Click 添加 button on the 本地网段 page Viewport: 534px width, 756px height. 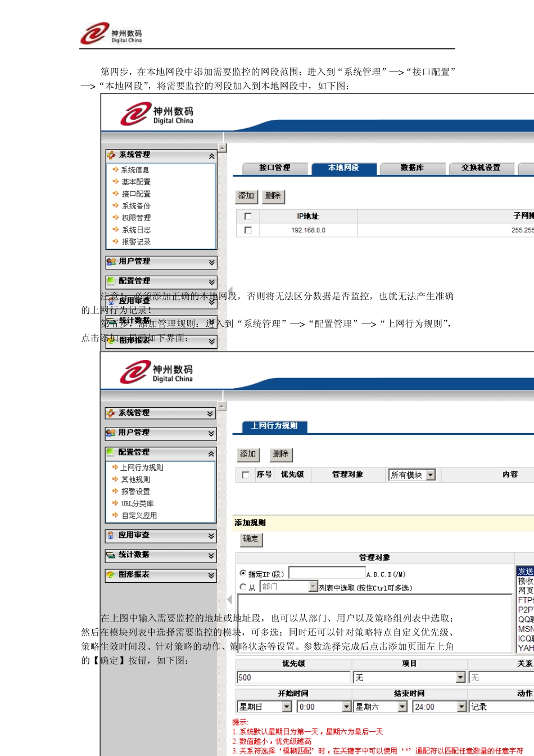tap(246, 196)
